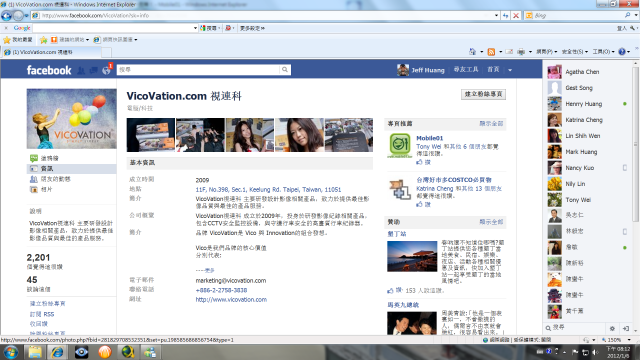Screen dimensions: 640x360
Task: Select the VicoVation.com browser tab
Action: pyautogui.click(x=51, y=52)
